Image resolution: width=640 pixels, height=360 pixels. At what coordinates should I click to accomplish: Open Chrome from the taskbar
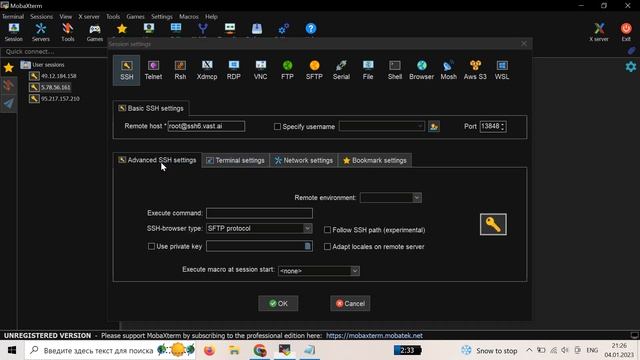click(260, 350)
